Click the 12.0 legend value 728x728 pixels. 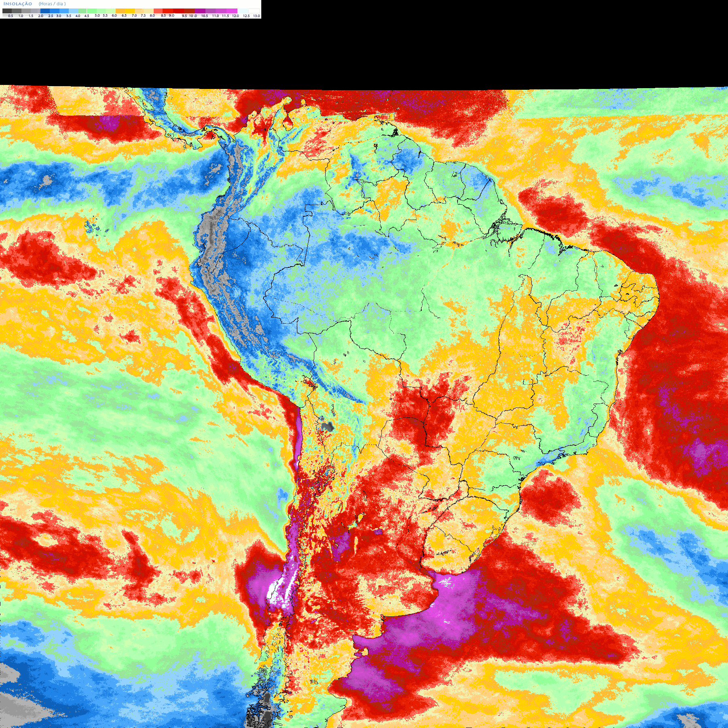click(235, 16)
